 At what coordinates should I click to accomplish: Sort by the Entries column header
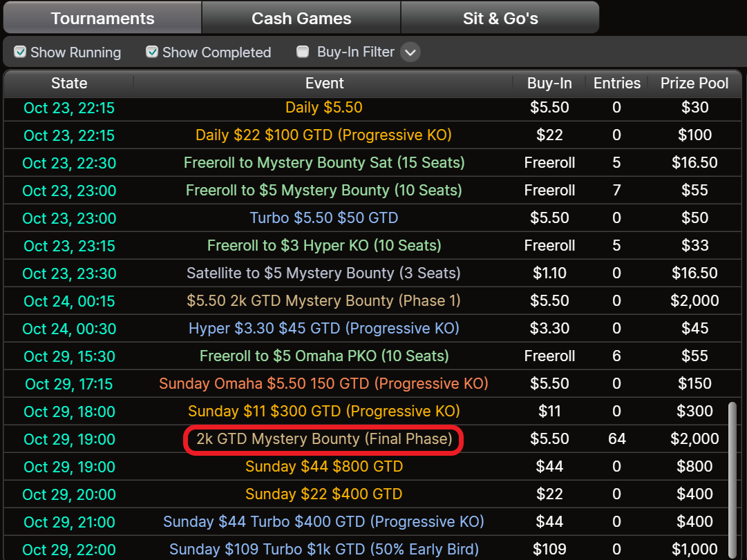(616, 83)
